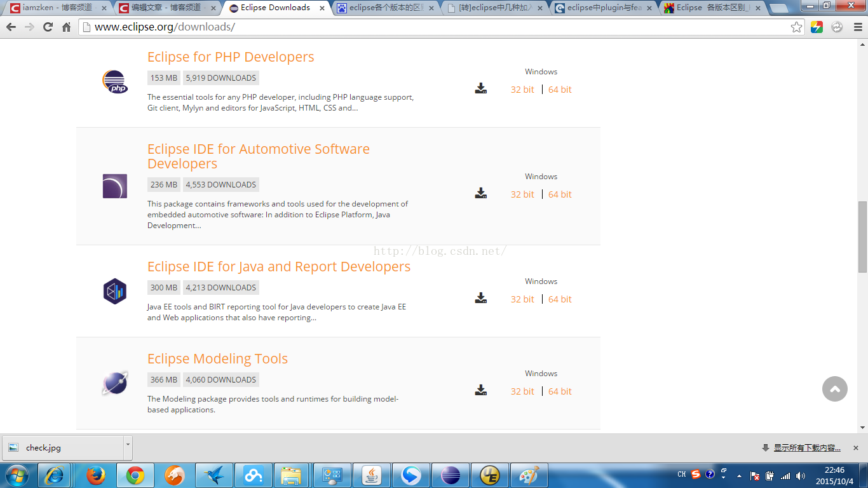
Task: Click the Sogou input method tray icon
Action: pyautogui.click(x=695, y=475)
